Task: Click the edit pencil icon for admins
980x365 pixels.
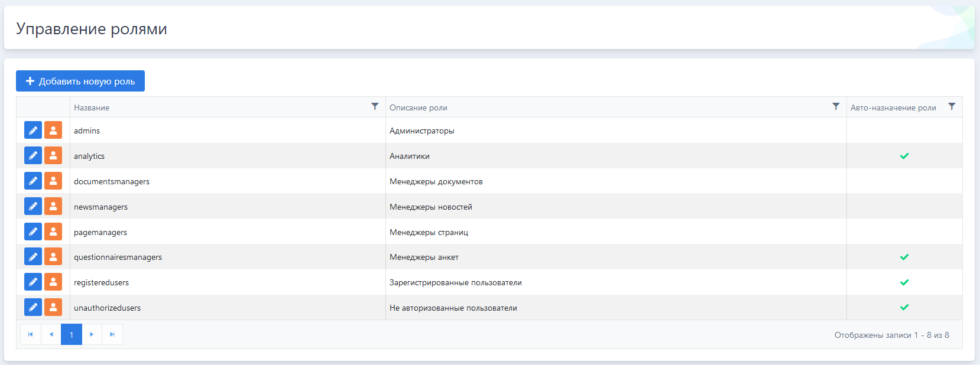Action: click(x=33, y=131)
